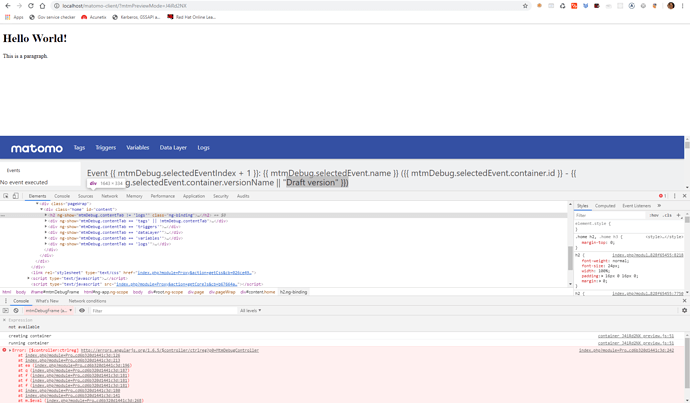The image size is (690, 403).
Task: Open stylesheet href link in Elements
Action: coord(194,273)
